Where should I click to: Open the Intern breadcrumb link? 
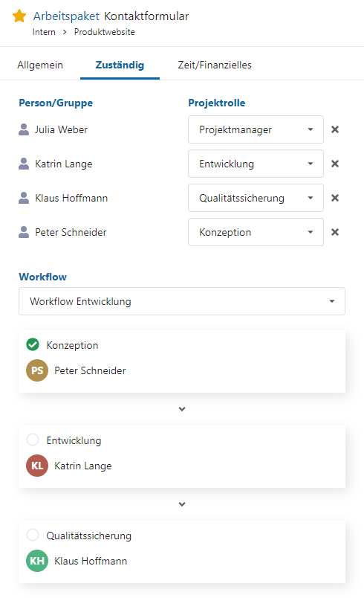coord(44,32)
